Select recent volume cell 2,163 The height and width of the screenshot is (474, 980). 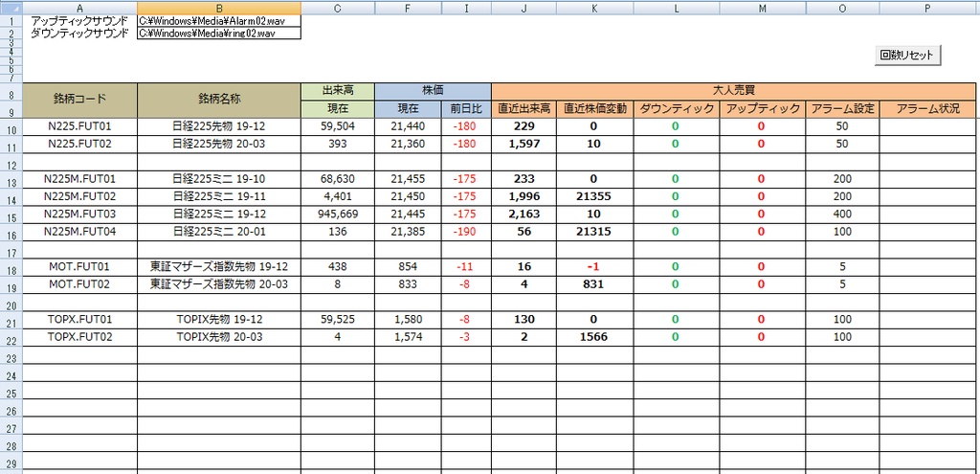(523, 214)
